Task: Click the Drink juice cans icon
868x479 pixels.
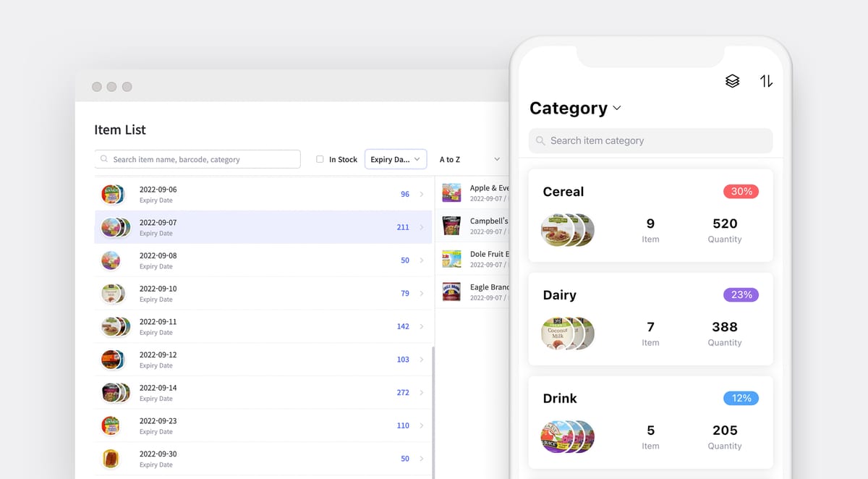Action: 568,436
